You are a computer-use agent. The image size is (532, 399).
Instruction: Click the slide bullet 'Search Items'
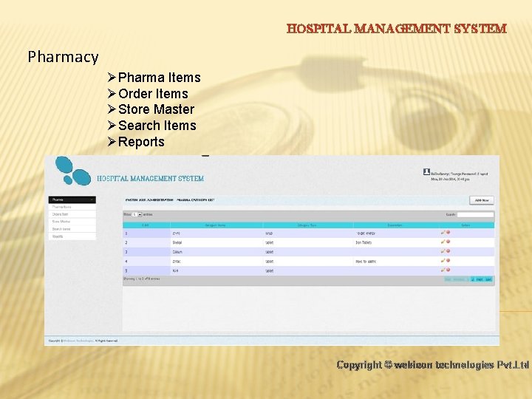(157, 126)
